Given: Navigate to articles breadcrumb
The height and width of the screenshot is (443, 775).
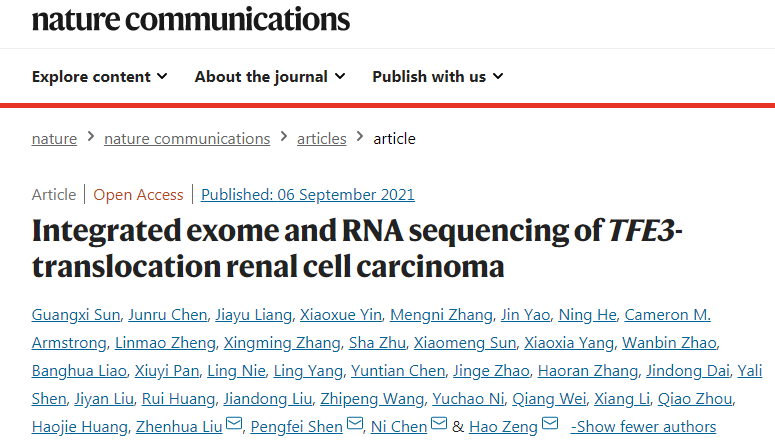Looking at the screenshot, I should coord(322,139).
